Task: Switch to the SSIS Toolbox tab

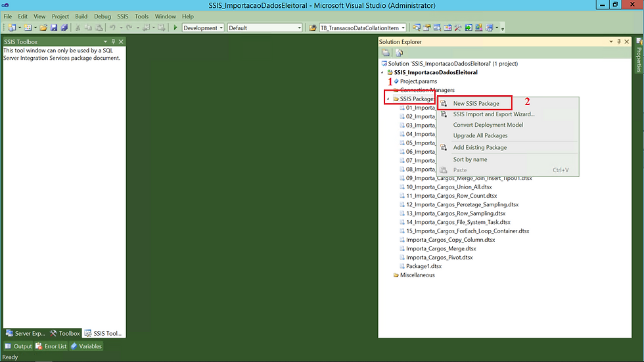Action: click(x=104, y=333)
